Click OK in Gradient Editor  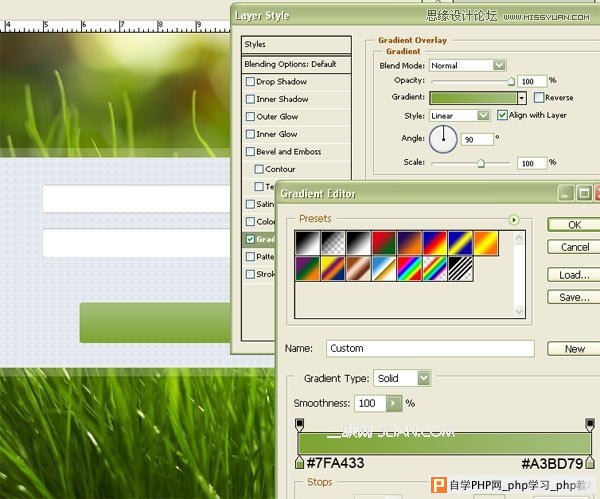click(x=574, y=225)
